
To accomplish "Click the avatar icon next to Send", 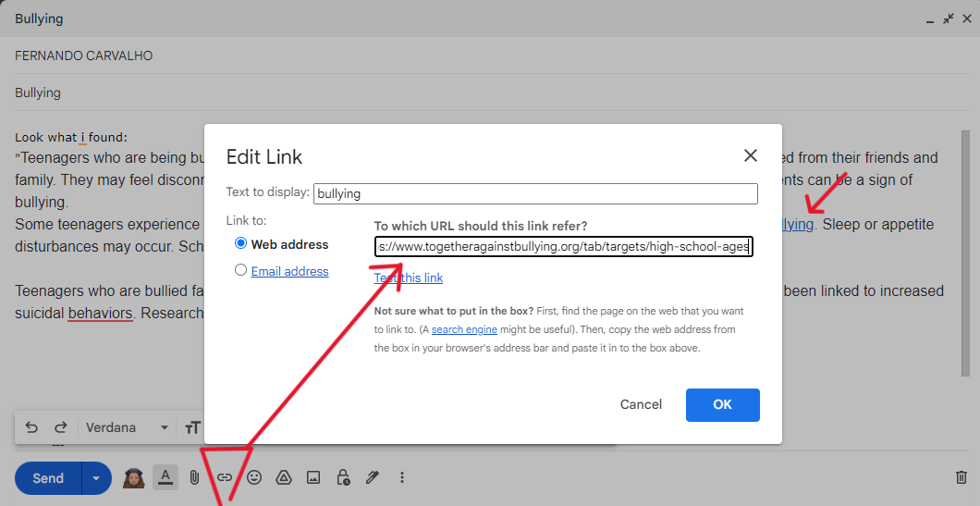I will click(x=134, y=478).
